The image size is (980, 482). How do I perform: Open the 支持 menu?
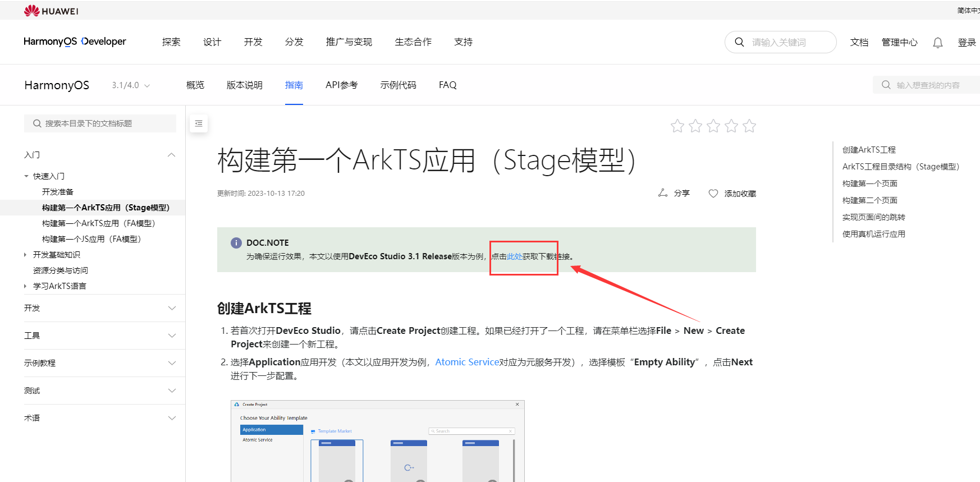(464, 42)
